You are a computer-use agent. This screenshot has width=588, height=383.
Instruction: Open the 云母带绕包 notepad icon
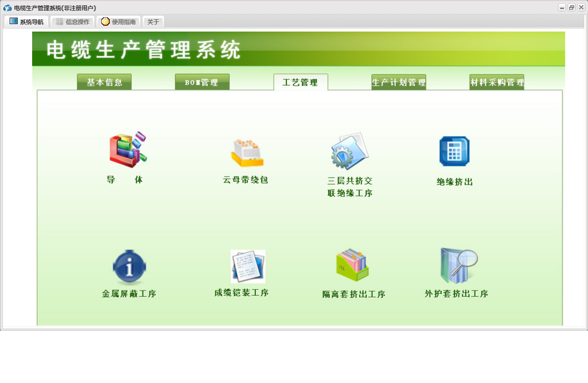click(247, 153)
